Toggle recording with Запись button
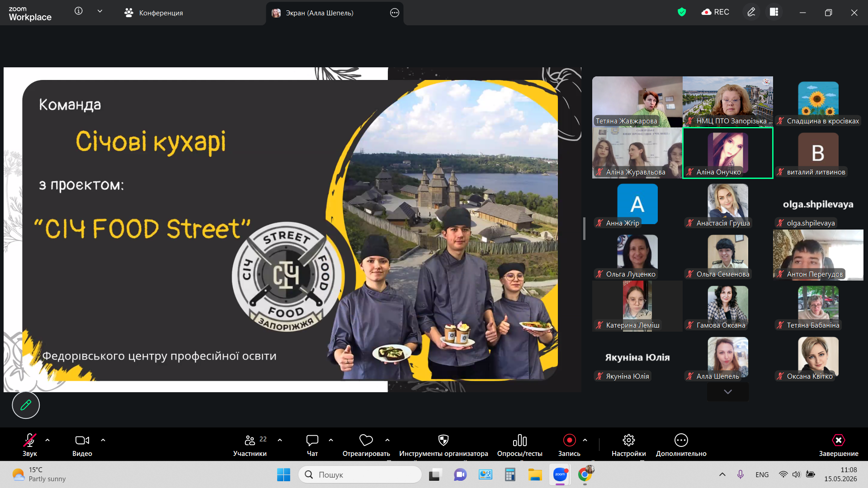 click(569, 445)
